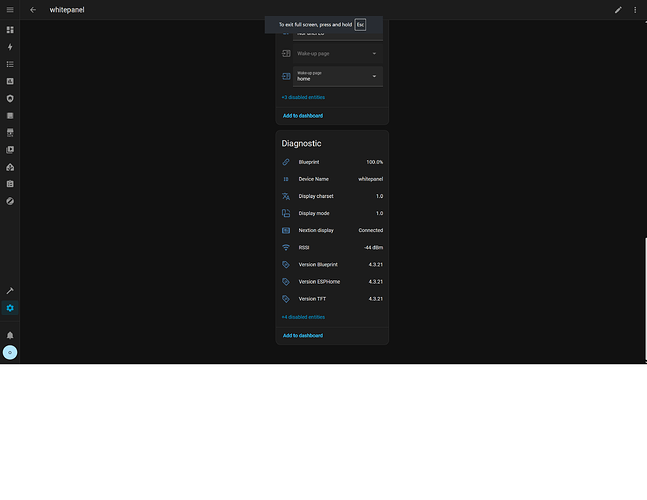Viewport: 647px width, 500px height.
Task: Click the Device Name row icon
Action: 286,179
